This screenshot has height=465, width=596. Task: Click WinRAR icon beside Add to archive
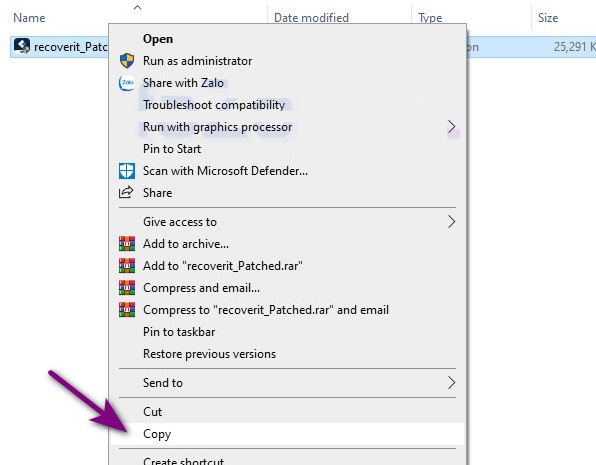pos(127,244)
